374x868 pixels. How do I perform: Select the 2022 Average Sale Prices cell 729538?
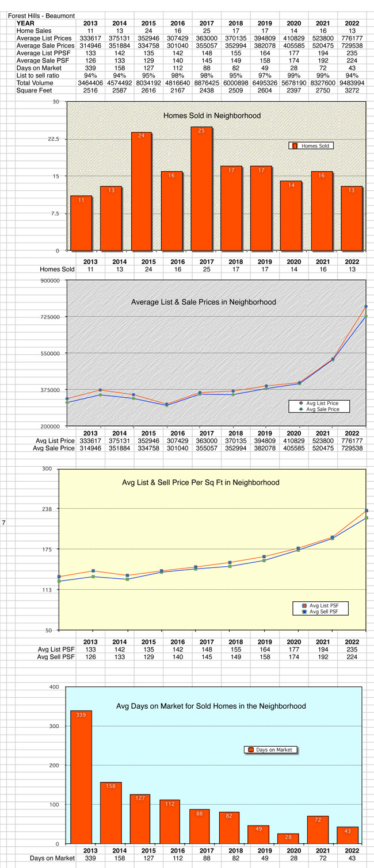[x=352, y=45]
